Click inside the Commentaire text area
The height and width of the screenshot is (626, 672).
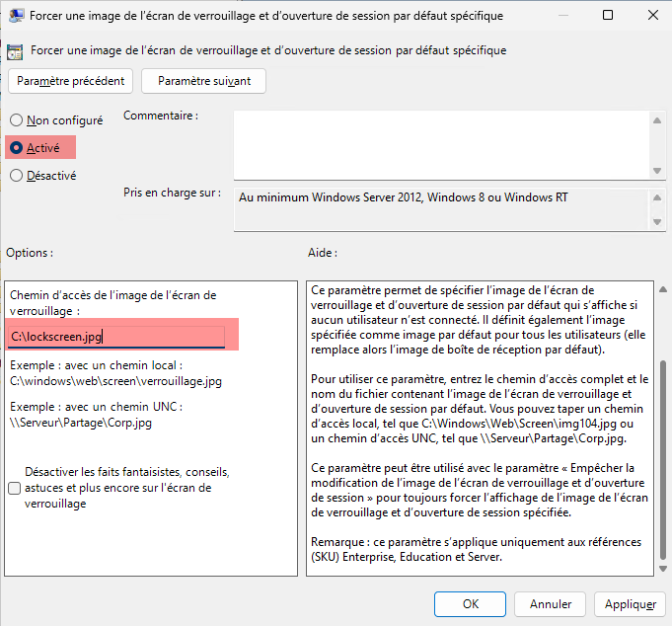tap(440, 143)
